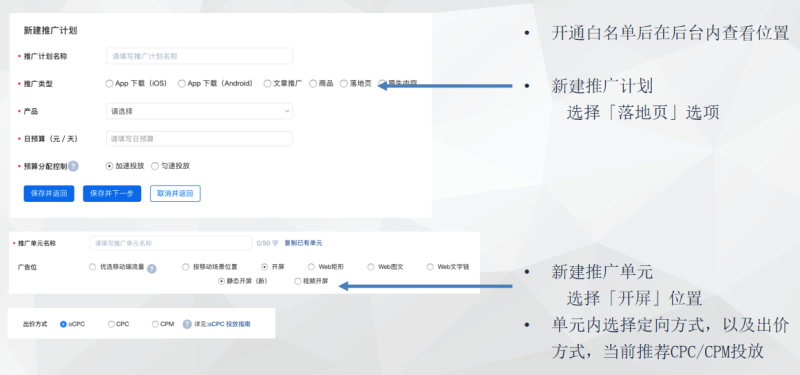Choose the 文章推广 promotion type
The image size is (800, 375).
tap(267, 84)
